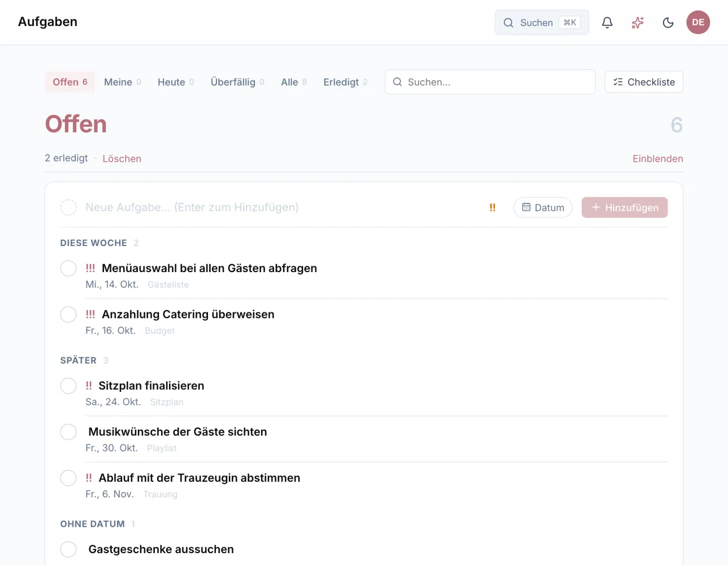Mark 'Ablauf mit der Trauzeugin abstimmen' complete
This screenshot has height=565, width=728.
click(x=68, y=478)
